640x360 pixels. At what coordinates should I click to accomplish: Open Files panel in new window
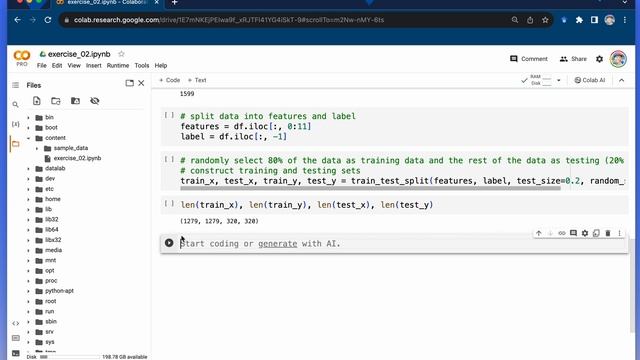click(129, 83)
